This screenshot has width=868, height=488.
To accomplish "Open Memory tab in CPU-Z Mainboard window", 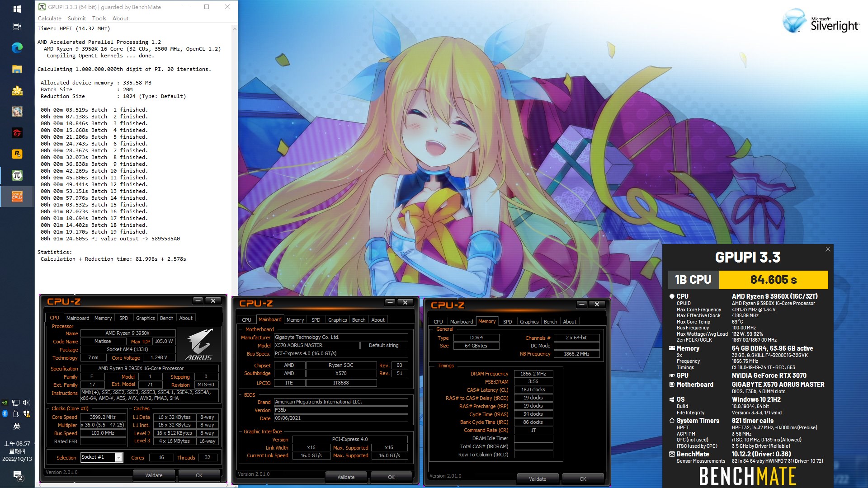I will click(x=295, y=320).
